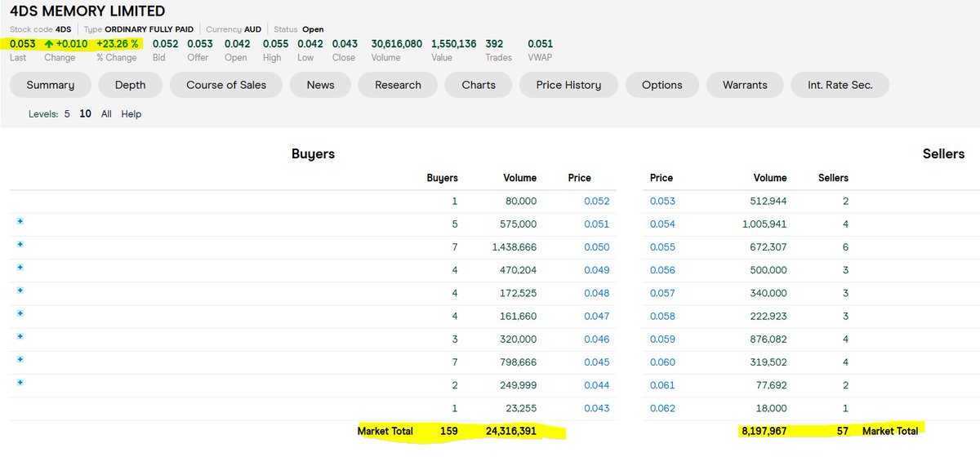Select total volume value 30,616,080
980x457 pixels.
tap(397, 44)
